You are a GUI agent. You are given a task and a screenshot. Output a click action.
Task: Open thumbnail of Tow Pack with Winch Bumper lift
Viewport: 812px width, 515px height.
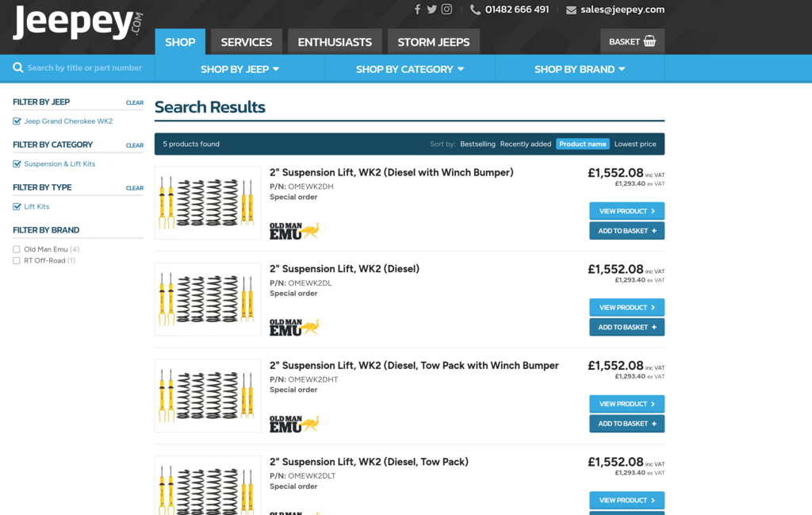click(x=208, y=395)
